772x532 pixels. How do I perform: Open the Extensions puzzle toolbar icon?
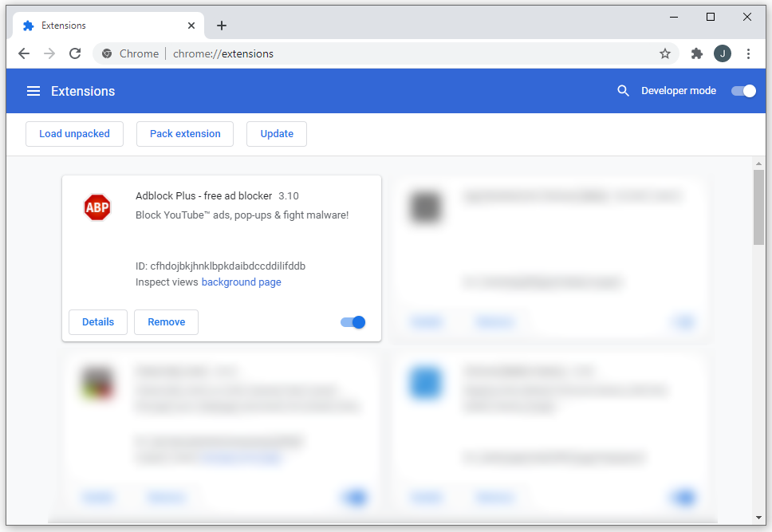697,53
